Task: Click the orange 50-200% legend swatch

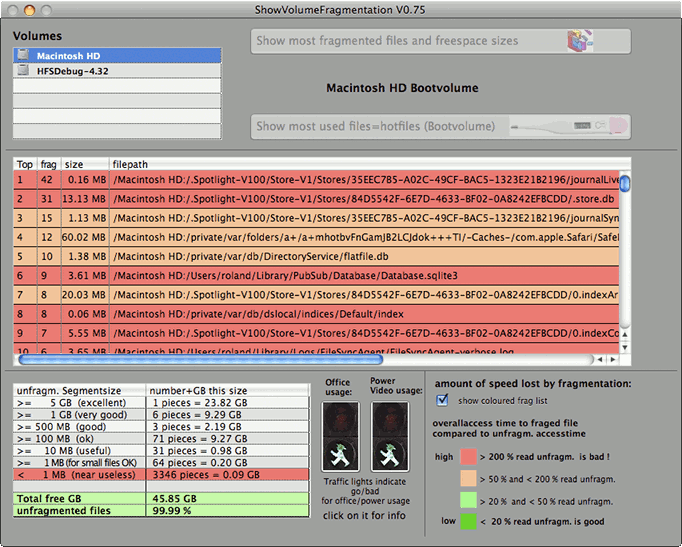Action: [x=468, y=478]
